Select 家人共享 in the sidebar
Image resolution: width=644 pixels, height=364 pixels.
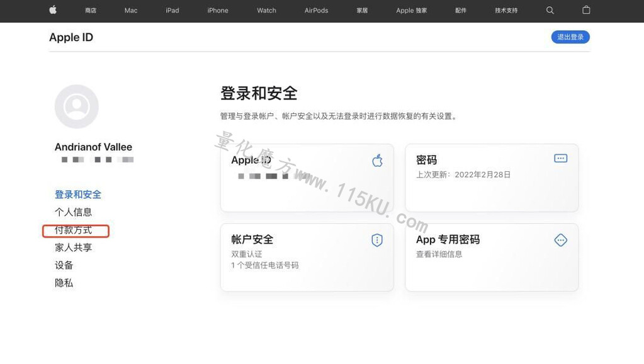pos(73,247)
